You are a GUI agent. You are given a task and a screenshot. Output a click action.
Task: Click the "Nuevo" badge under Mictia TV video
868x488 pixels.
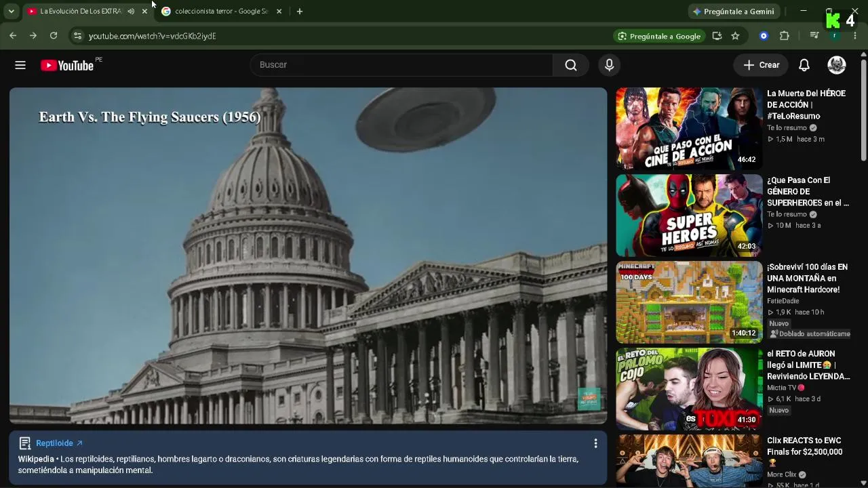click(x=779, y=410)
